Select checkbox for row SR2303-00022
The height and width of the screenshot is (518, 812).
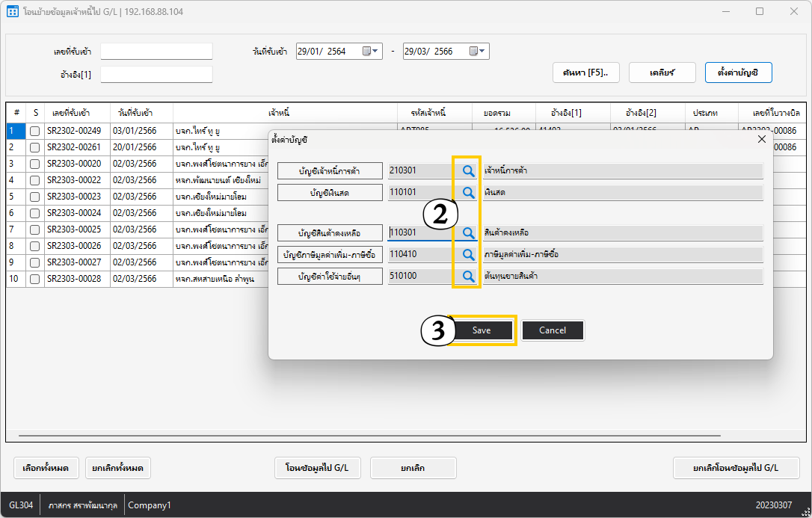34,180
